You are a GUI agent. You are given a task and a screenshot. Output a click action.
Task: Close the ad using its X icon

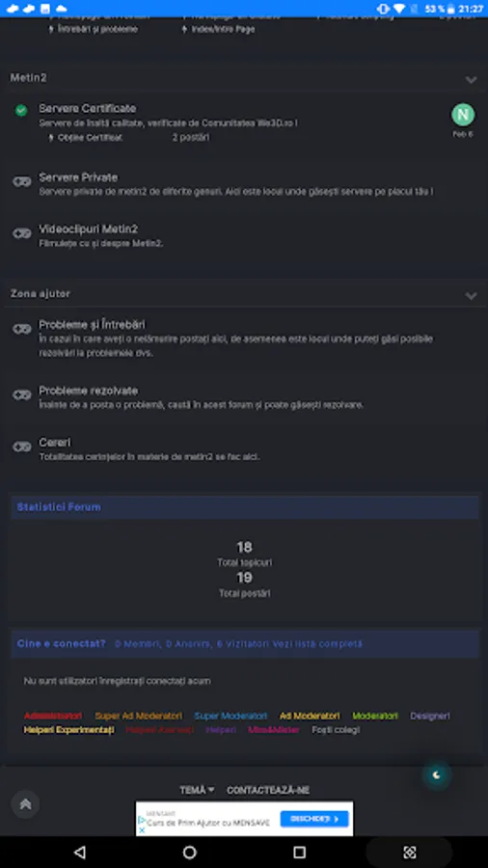[141, 829]
